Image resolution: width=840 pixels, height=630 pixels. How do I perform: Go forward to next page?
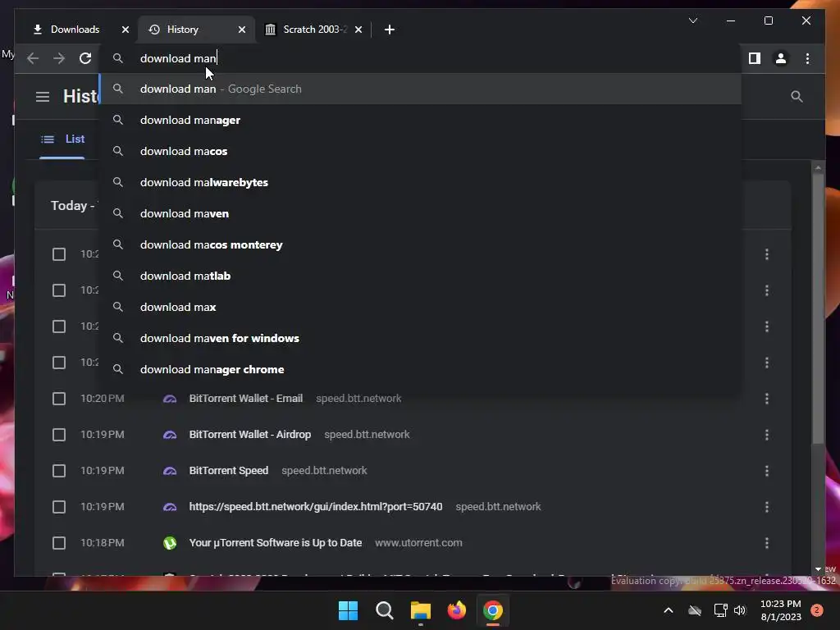tap(59, 58)
